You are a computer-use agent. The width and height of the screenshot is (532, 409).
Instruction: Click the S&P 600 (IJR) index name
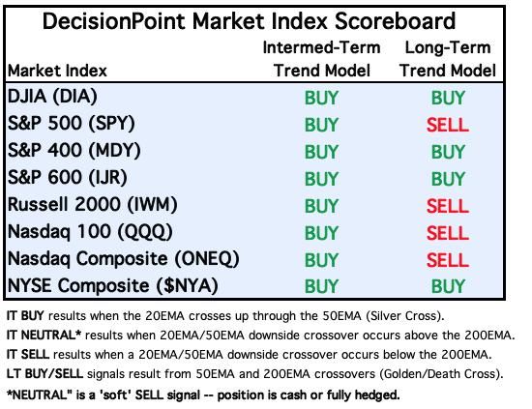(67, 178)
